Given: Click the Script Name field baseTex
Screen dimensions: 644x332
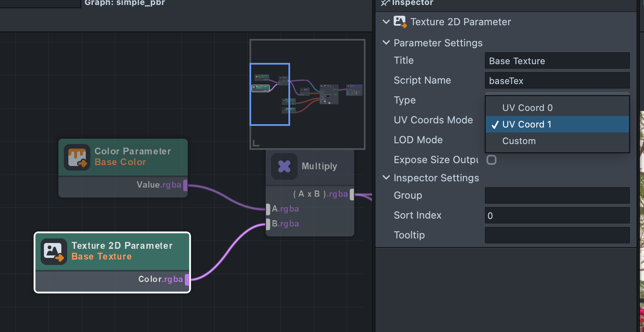Looking at the screenshot, I should (557, 81).
